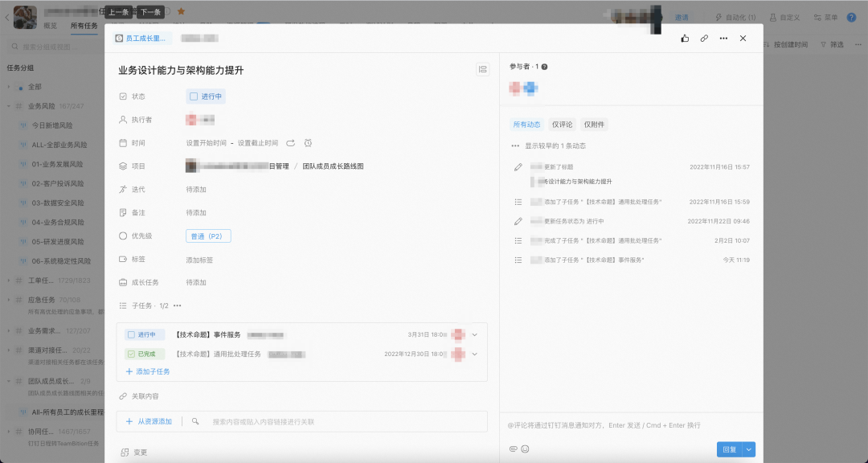Expand the reply button dropdown beside 回复

point(750,449)
